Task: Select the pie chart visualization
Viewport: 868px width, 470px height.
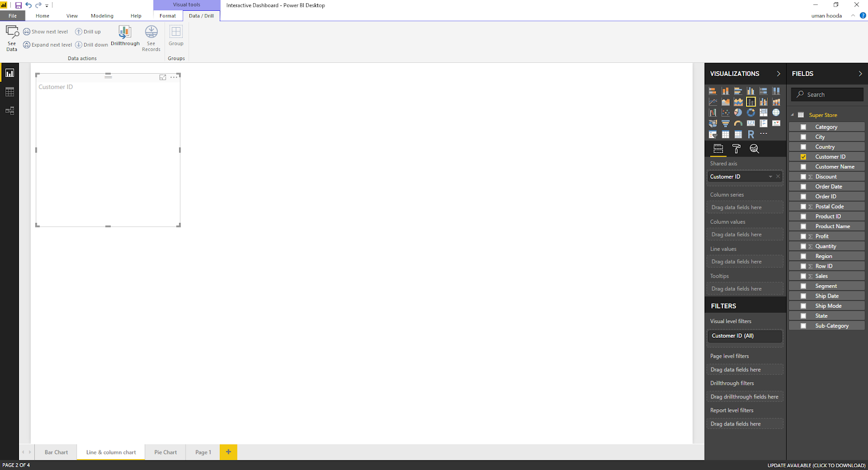Action: (738, 113)
